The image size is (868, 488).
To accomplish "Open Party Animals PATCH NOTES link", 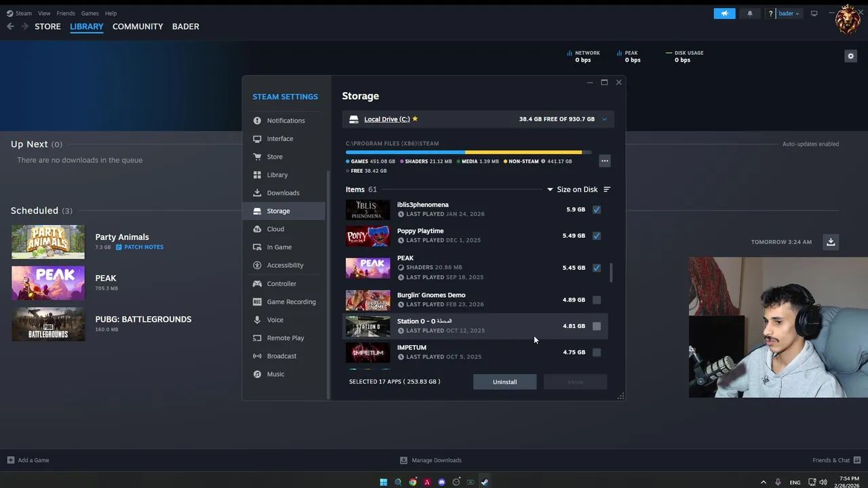I will (140, 247).
